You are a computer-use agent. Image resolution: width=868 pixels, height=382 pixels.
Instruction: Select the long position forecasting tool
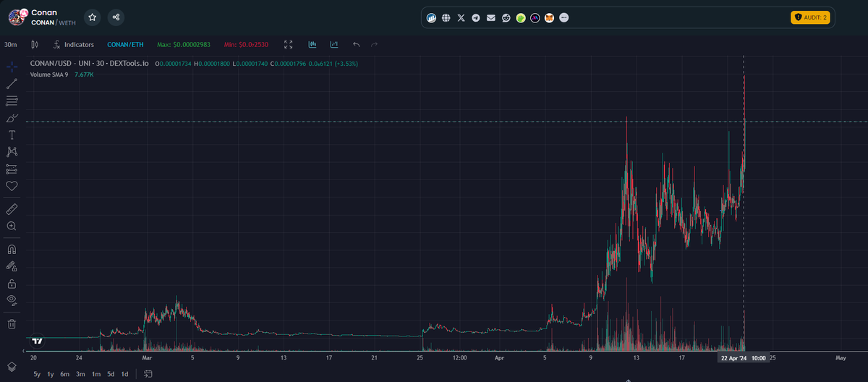tap(12, 169)
